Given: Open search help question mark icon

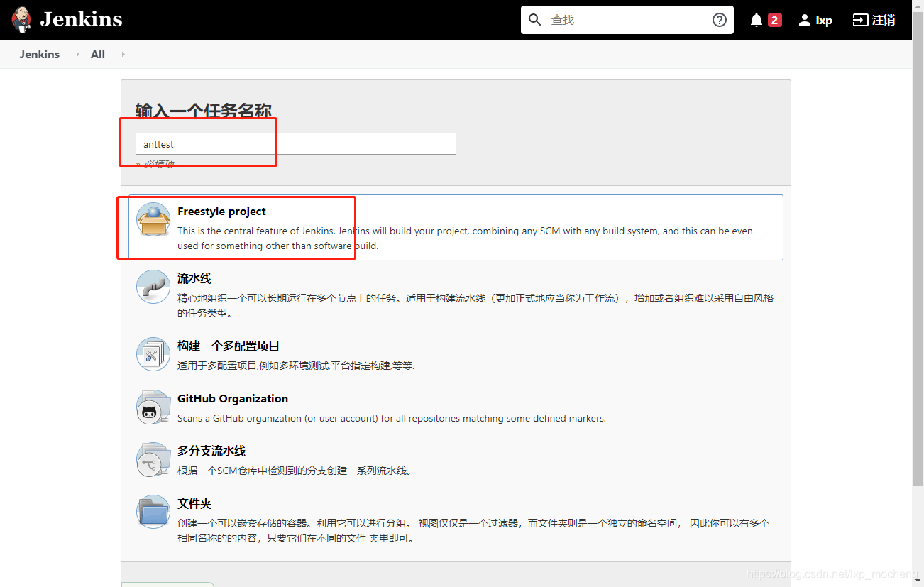Looking at the screenshot, I should 720,20.
